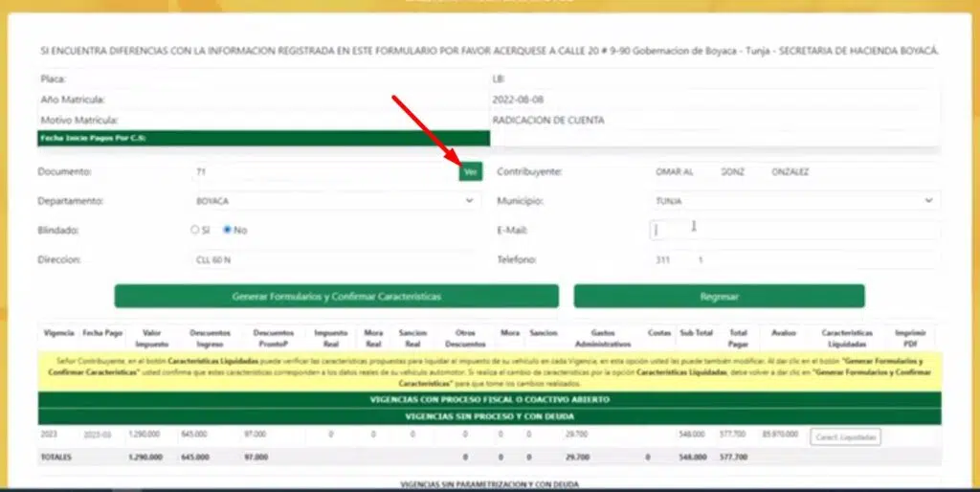Click the 548.000 subtotal in TOTALES row
The width and height of the screenshot is (980, 492).
[x=693, y=457]
